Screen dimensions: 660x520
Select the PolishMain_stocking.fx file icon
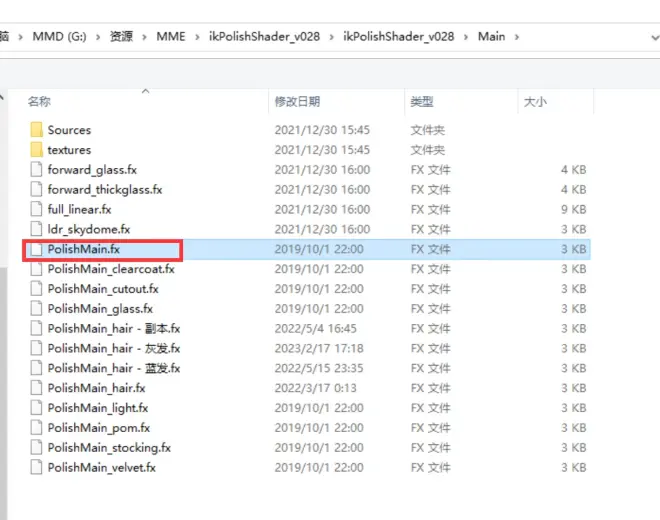click(x=37, y=447)
